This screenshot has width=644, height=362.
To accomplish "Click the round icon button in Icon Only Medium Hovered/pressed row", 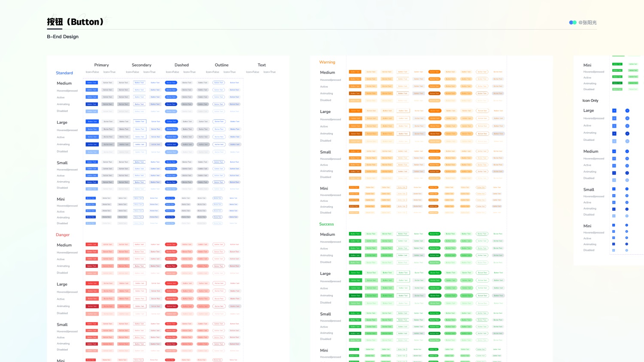I will (627, 158).
